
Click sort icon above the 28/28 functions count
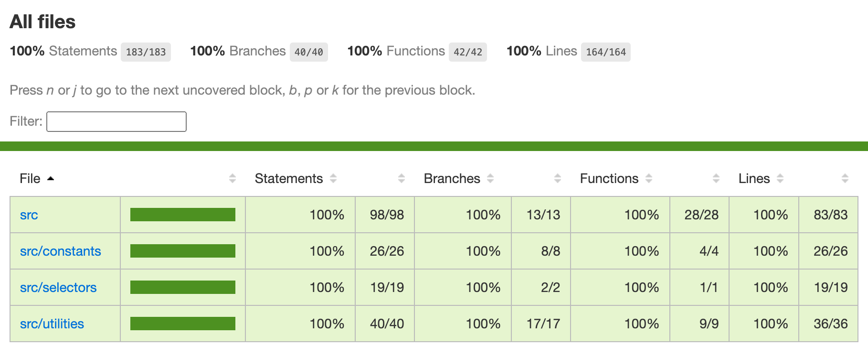(x=716, y=179)
